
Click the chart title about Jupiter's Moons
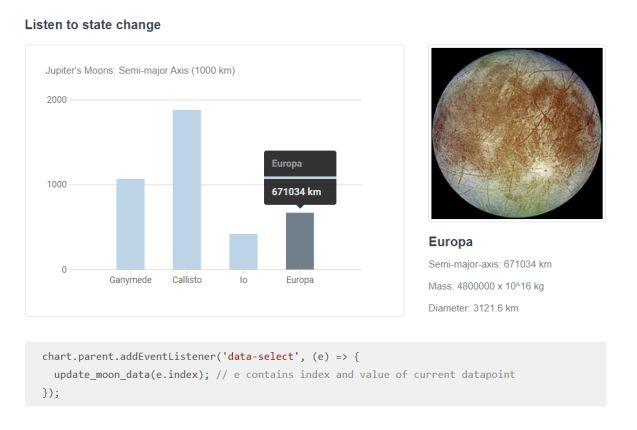[140, 70]
